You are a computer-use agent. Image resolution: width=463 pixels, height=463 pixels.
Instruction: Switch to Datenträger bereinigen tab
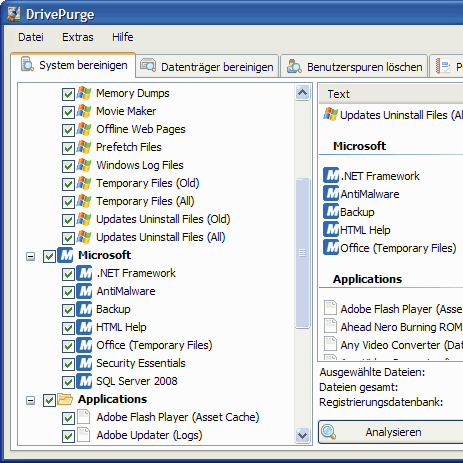click(x=207, y=66)
